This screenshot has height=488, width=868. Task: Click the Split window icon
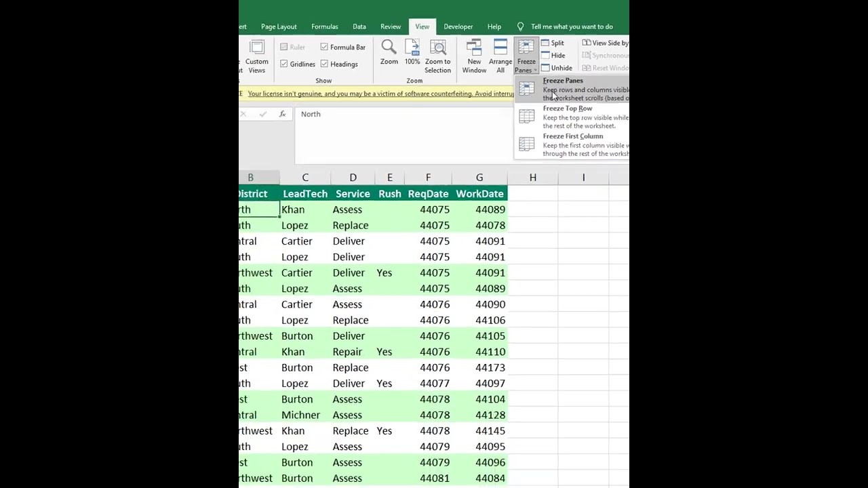(545, 43)
